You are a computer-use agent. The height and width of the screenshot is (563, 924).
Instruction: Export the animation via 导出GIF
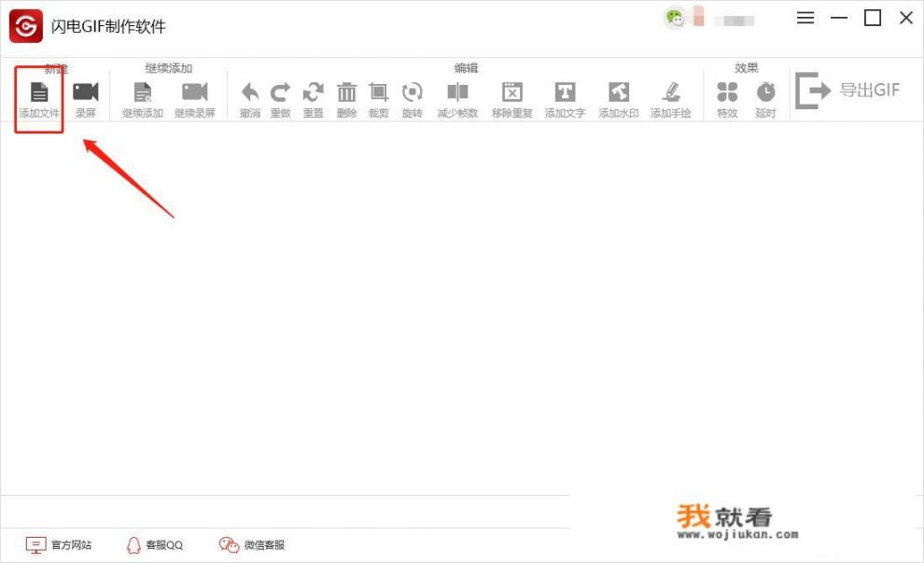click(x=847, y=91)
